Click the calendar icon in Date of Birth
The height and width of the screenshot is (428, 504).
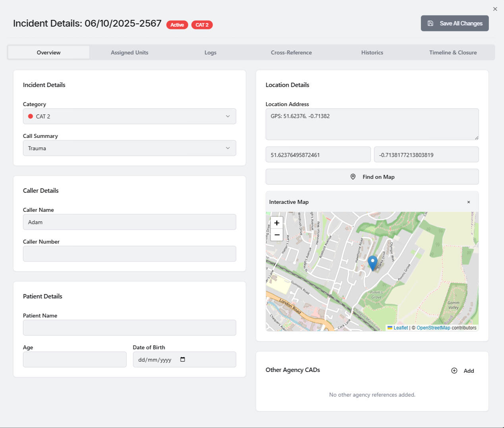click(x=183, y=360)
